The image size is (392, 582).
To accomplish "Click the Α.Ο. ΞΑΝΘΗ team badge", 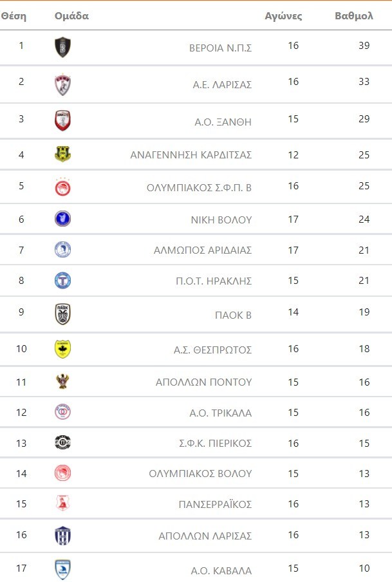I will (62, 120).
